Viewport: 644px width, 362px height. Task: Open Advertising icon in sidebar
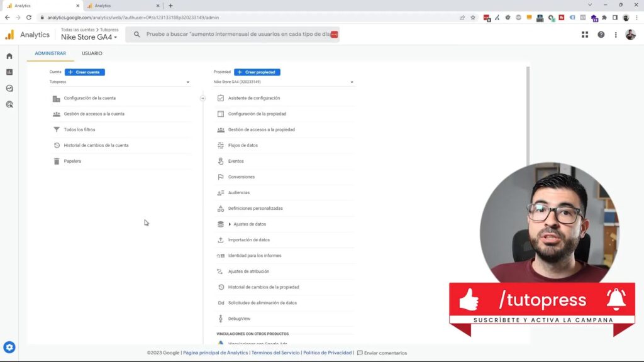[9, 105]
